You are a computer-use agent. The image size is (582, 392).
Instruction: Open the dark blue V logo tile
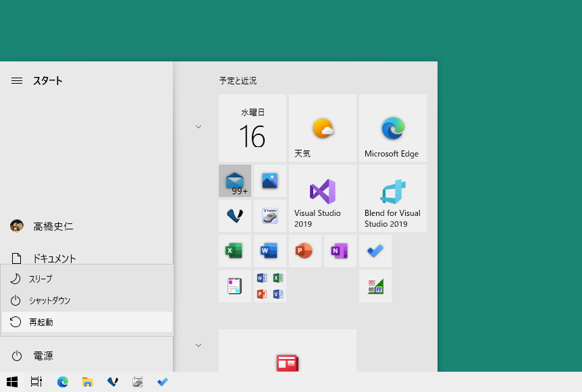point(235,216)
